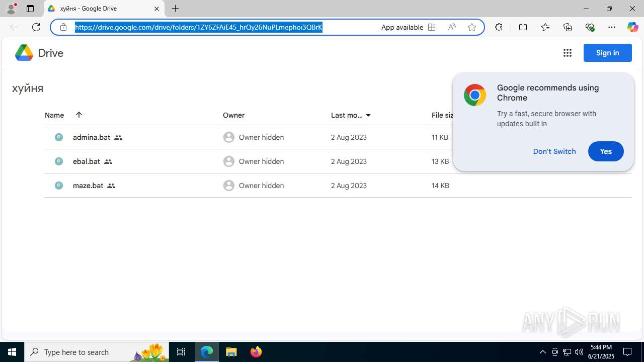The image size is (644, 362).
Task: Click shared icon next to ebal.bat
Action: coord(108,161)
